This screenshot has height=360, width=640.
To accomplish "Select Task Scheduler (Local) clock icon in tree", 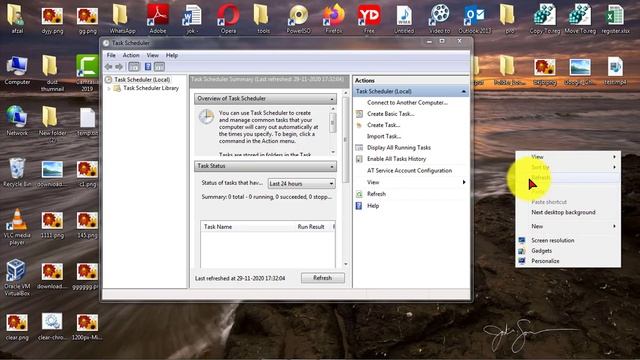I will [108, 80].
